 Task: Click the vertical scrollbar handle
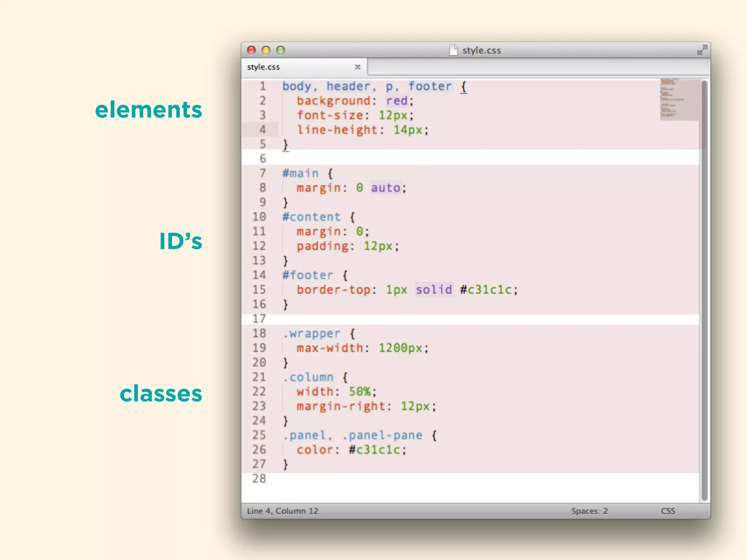[x=704, y=292]
